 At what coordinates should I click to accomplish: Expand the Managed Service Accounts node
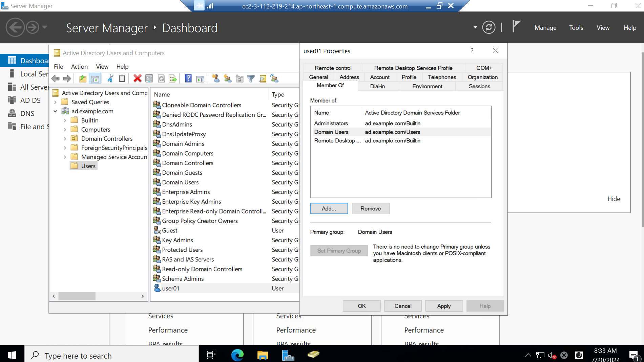pos(65,157)
